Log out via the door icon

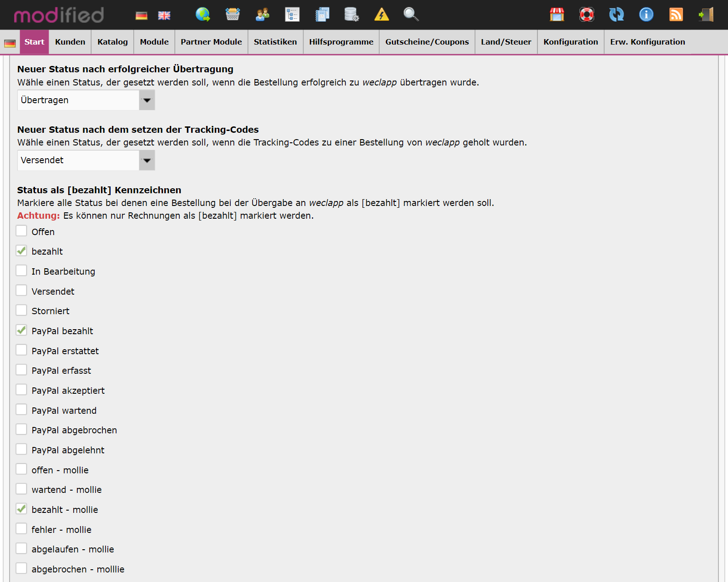click(x=706, y=15)
